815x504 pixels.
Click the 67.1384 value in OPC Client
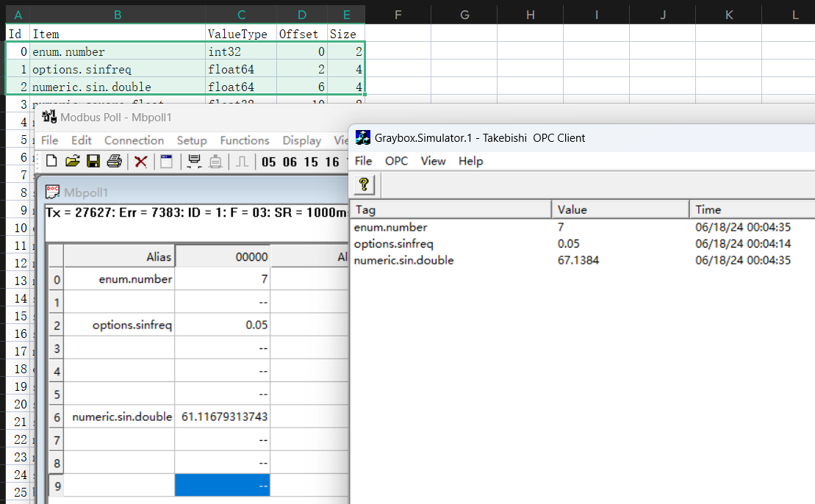(578, 260)
